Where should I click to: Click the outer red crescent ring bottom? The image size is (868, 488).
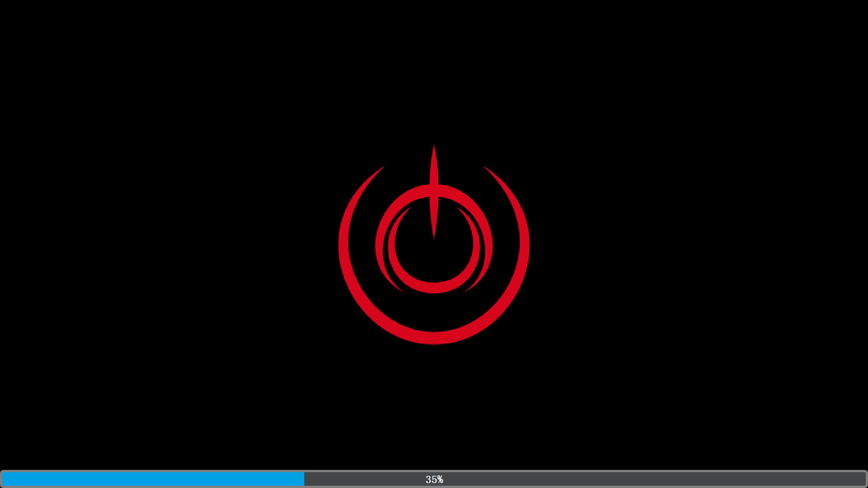[x=434, y=338]
